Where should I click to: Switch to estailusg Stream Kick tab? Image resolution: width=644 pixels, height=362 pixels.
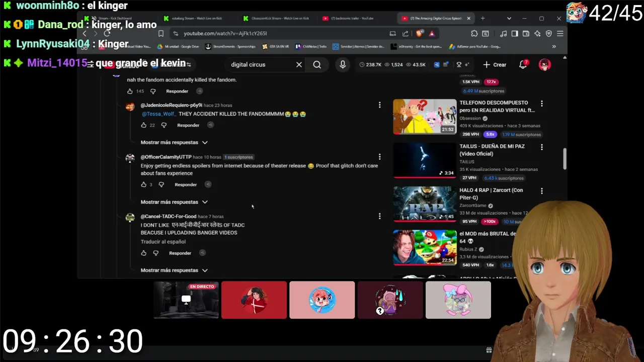point(197,18)
